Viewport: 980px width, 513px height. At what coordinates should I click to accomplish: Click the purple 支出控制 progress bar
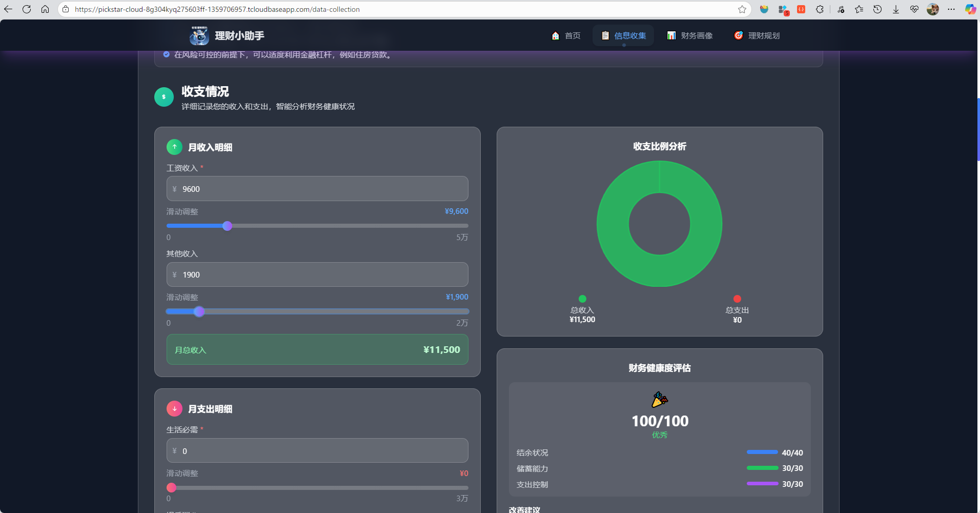(762, 483)
